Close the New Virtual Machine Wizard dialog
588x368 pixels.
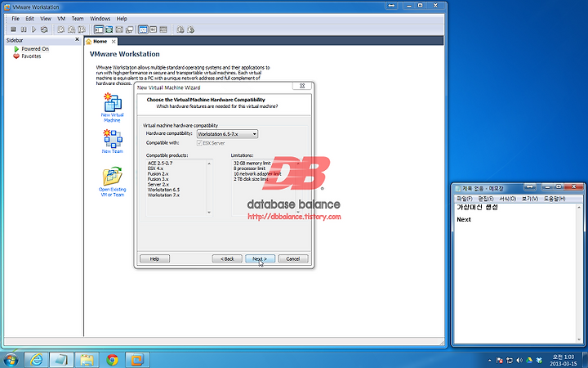coord(302,86)
